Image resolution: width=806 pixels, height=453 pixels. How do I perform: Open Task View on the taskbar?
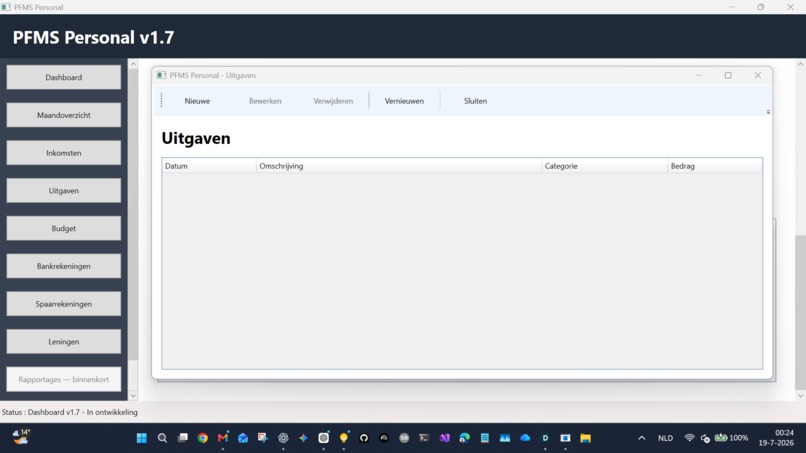point(182,438)
